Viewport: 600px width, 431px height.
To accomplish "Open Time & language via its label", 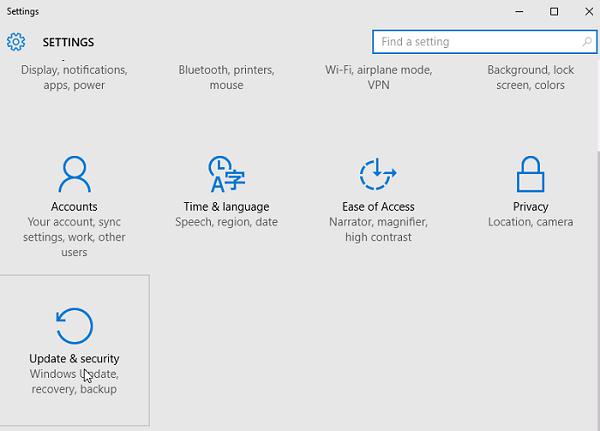I will tap(227, 207).
